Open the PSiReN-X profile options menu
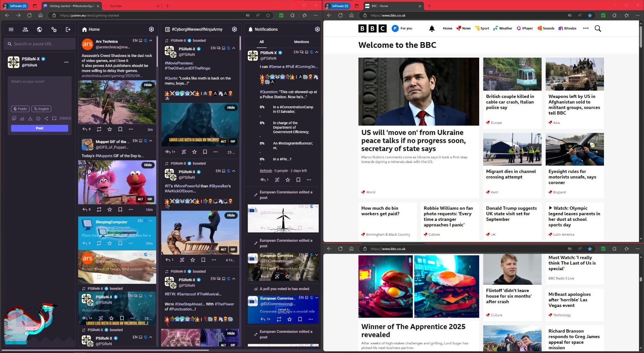The width and height of the screenshot is (644, 353). click(x=67, y=62)
